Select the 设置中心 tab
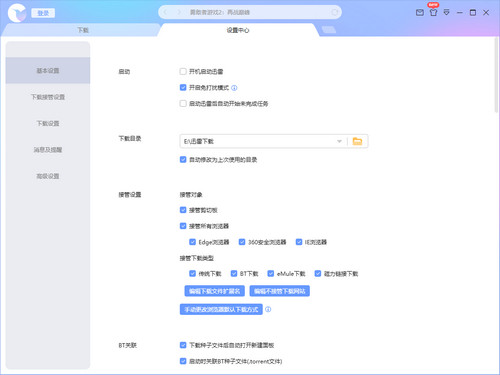The height and width of the screenshot is (375, 500). pyautogui.click(x=238, y=30)
